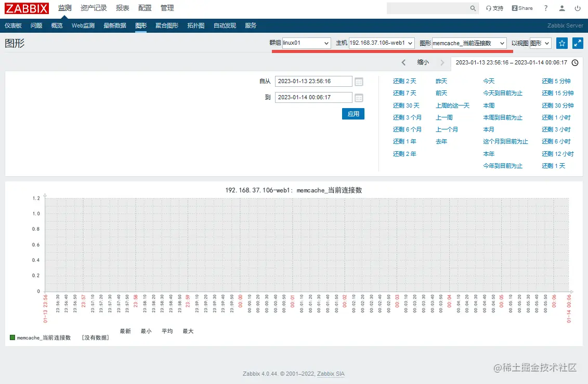The height and width of the screenshot is (384, 588).
Task: Click the clock icon by time range
Action: point(575,62)
